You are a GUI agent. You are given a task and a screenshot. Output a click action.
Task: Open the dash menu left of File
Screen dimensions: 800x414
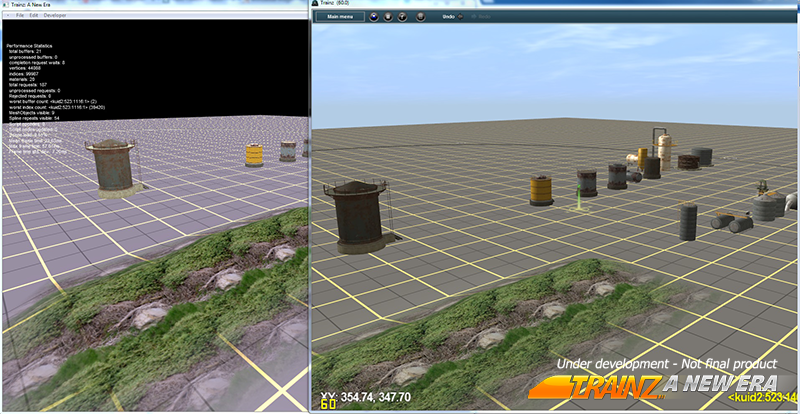(x=8, y=15)
